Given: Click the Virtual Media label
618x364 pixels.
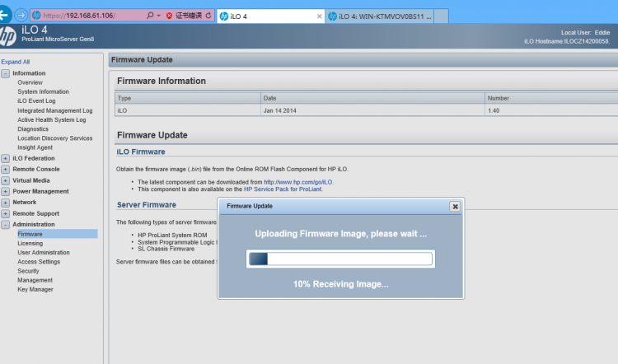Looking at the screenshot, I should click(x=31, y=180).
